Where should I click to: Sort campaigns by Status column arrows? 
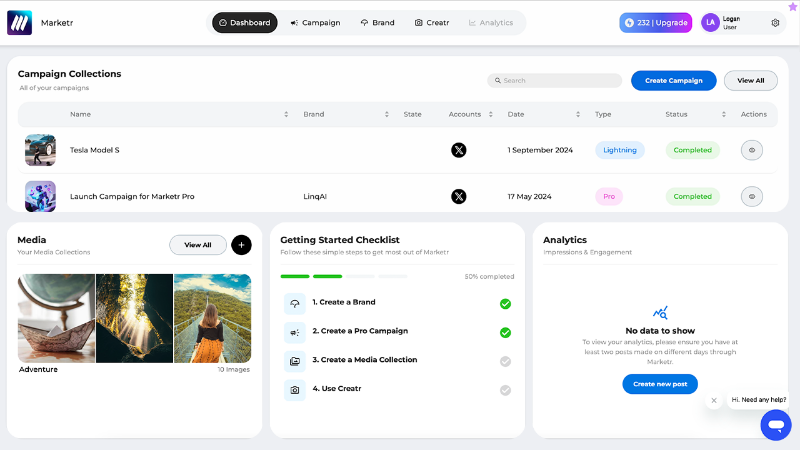(723, 114)
